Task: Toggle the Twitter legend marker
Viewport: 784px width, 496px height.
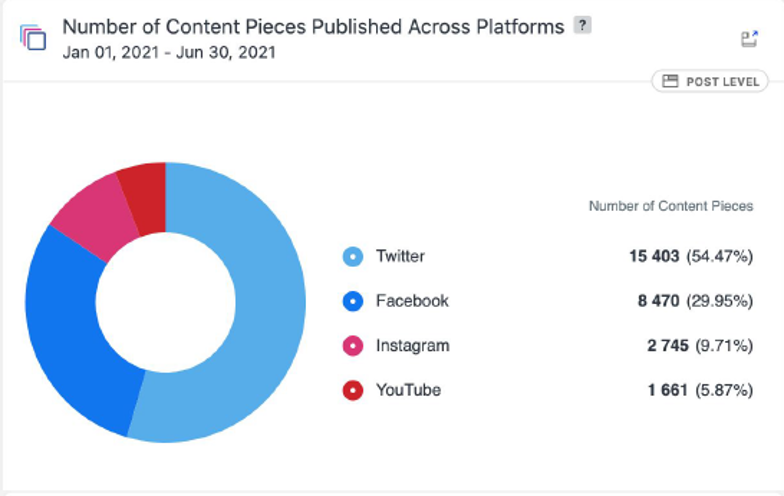Action: point(353,256)
